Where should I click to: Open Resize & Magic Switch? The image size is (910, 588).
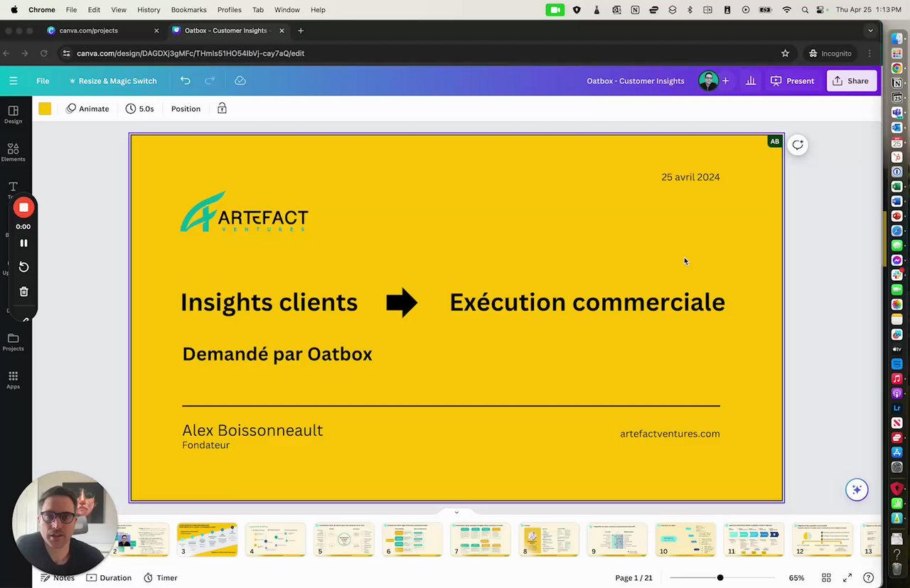(112, 81)
